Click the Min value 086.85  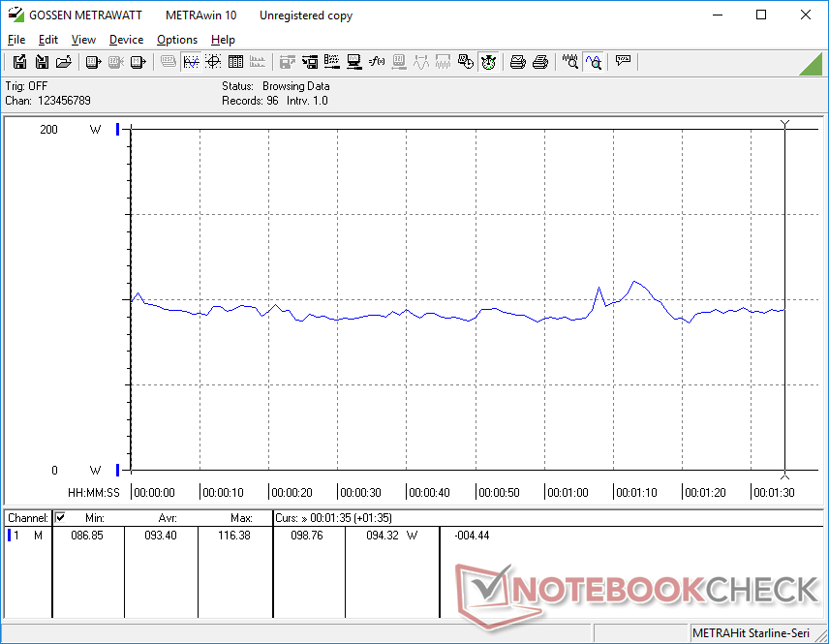pos(87,536)
